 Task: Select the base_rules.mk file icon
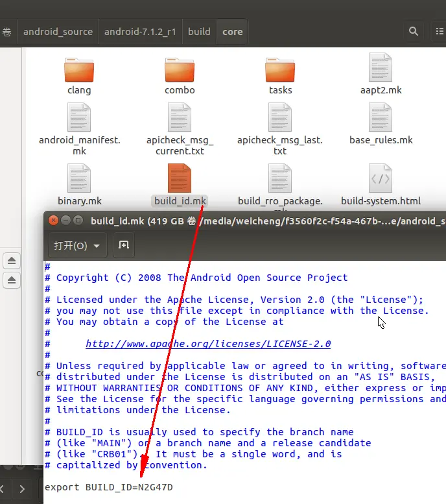click(381, 117)
